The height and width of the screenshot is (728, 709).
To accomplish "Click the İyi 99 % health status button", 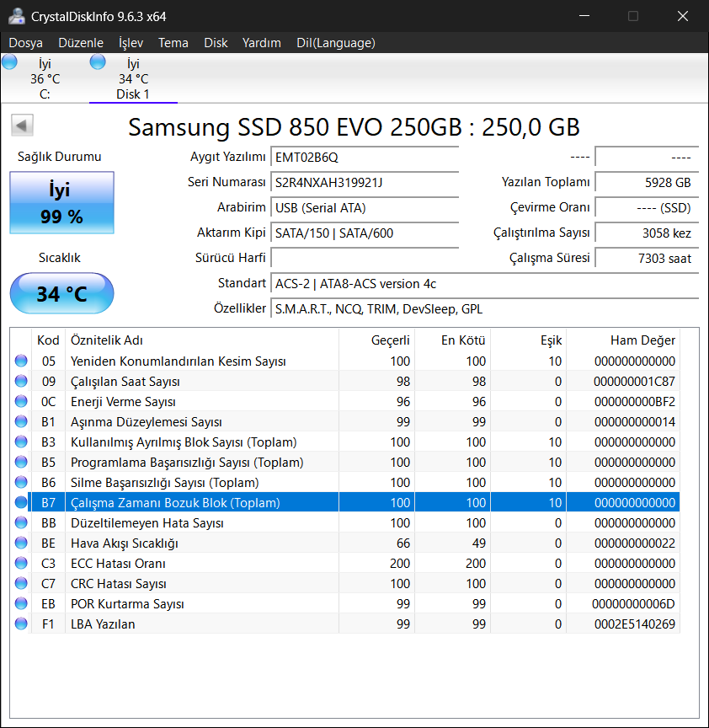I will (61, 203).
